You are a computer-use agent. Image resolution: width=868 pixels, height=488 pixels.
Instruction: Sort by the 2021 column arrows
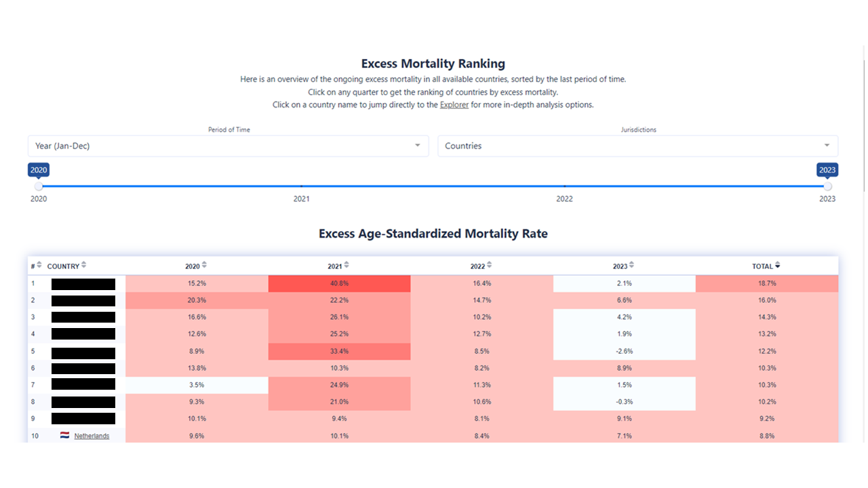coord(347,266)
